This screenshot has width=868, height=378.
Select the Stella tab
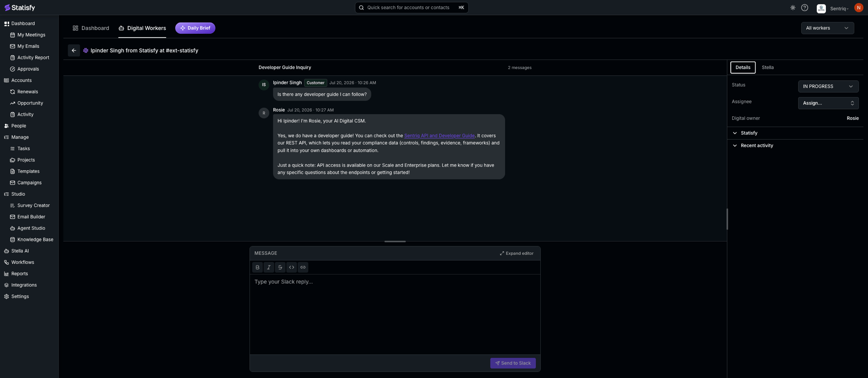(767, 67)
